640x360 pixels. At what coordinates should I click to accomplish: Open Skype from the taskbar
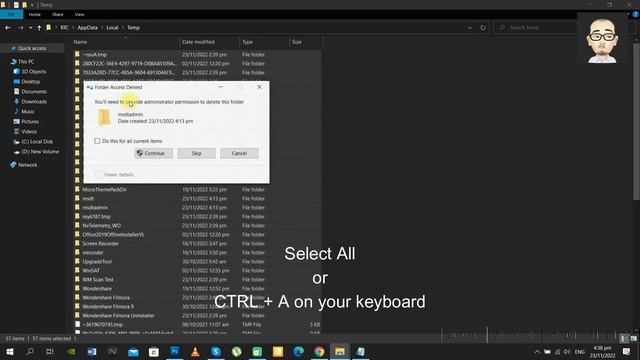click(216, 351)
